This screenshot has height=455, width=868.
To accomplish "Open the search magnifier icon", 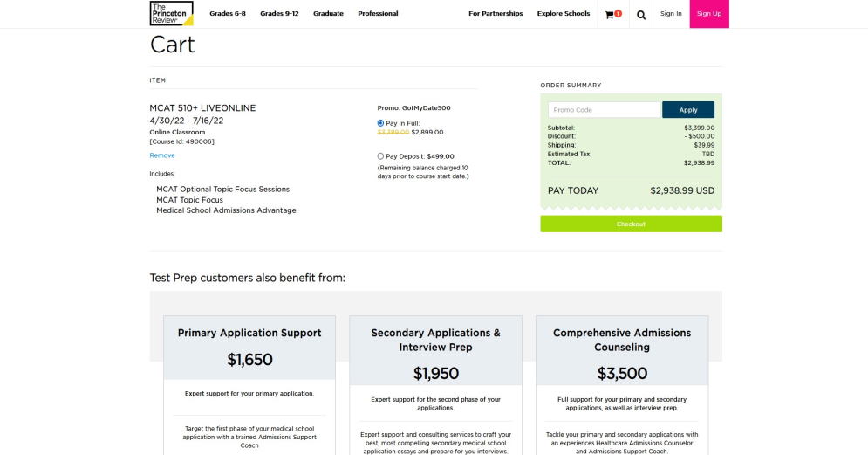I will tap(641, 15).
